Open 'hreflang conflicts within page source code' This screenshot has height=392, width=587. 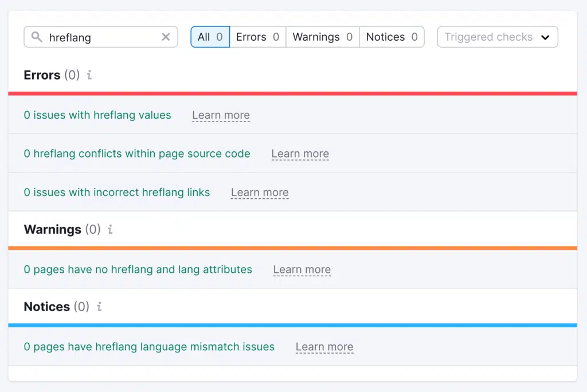click(137, 154)
